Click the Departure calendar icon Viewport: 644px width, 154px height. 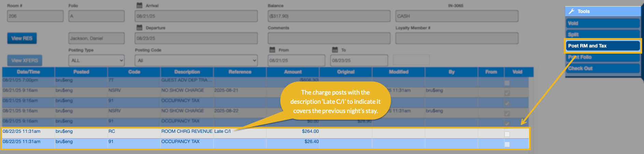(x=139, y=28)
